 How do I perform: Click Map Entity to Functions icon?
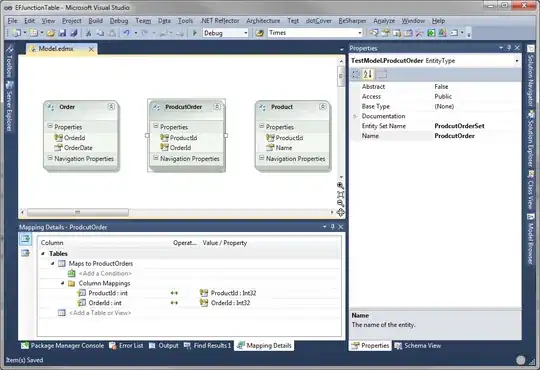[25, 254]
